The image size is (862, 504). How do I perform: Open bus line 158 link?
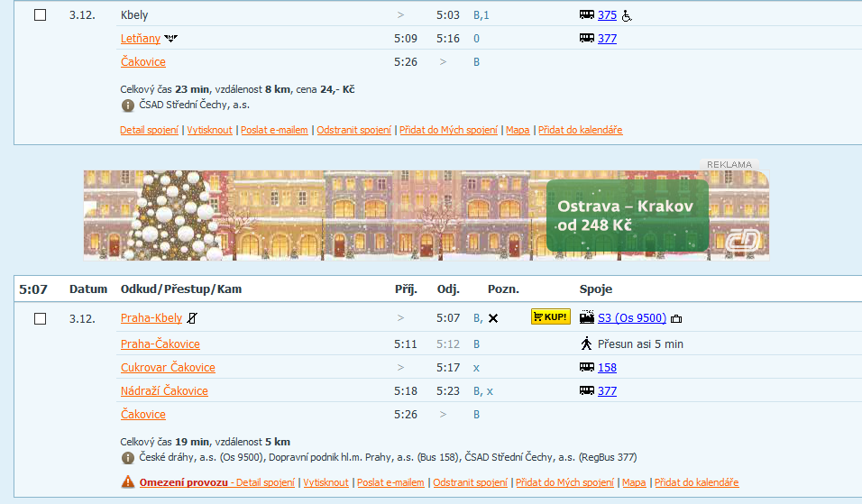tap(607, 367)
